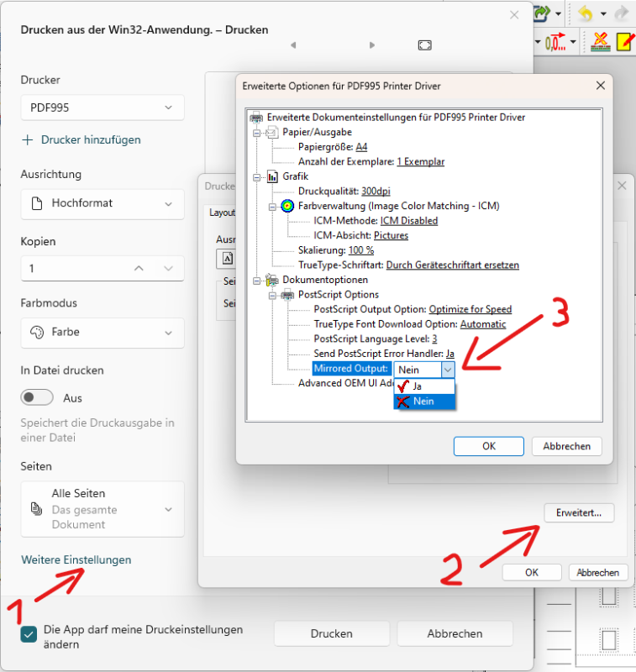Click the 'Erweitert...' button
Image resolution: width=636 pixels, height=672 pixels.
point(579,512)
